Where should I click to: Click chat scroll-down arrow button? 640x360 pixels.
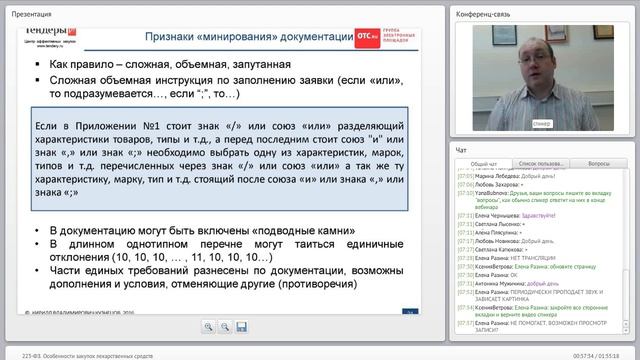tap(626, 331)
